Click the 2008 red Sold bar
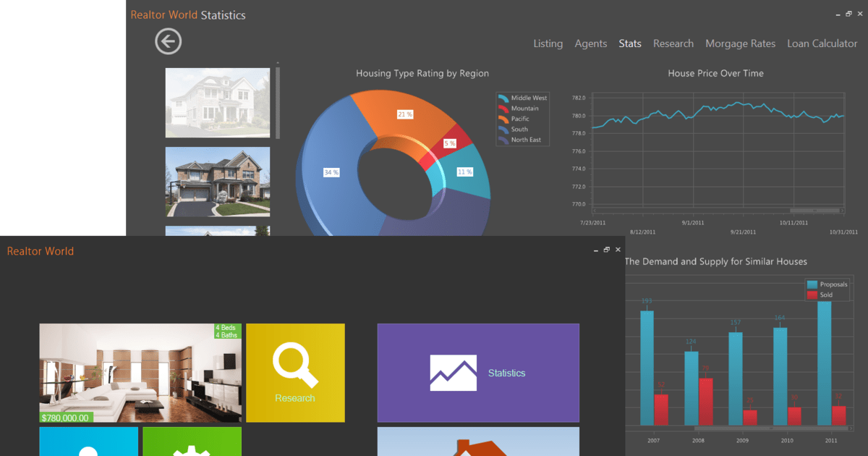The image size is (868, 456). pyautogui.click(x=705, y=402)
